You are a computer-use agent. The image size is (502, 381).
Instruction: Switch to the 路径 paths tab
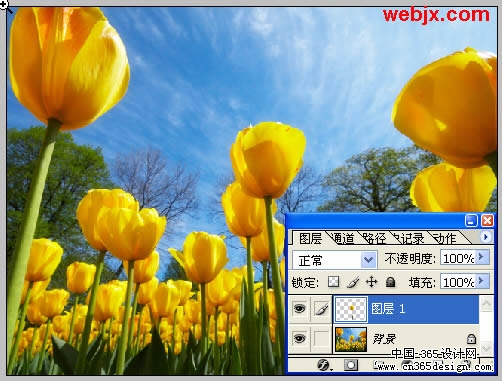click(x=374, y=238)
